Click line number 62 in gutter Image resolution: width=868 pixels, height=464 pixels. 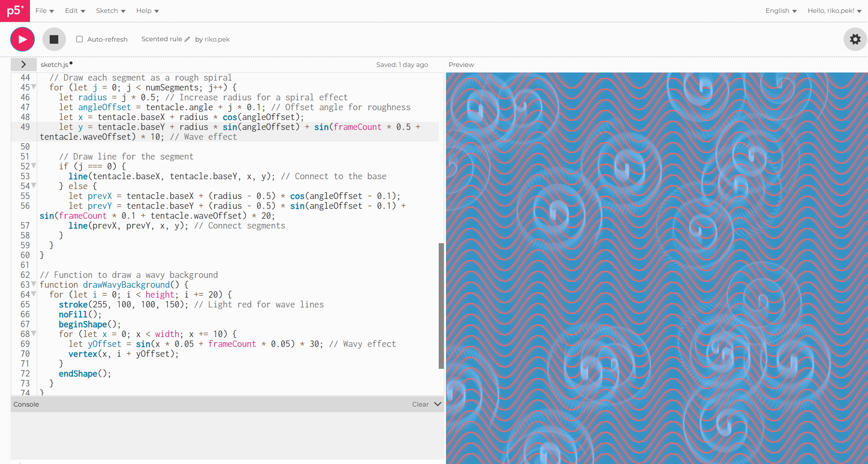coord(25,275)
